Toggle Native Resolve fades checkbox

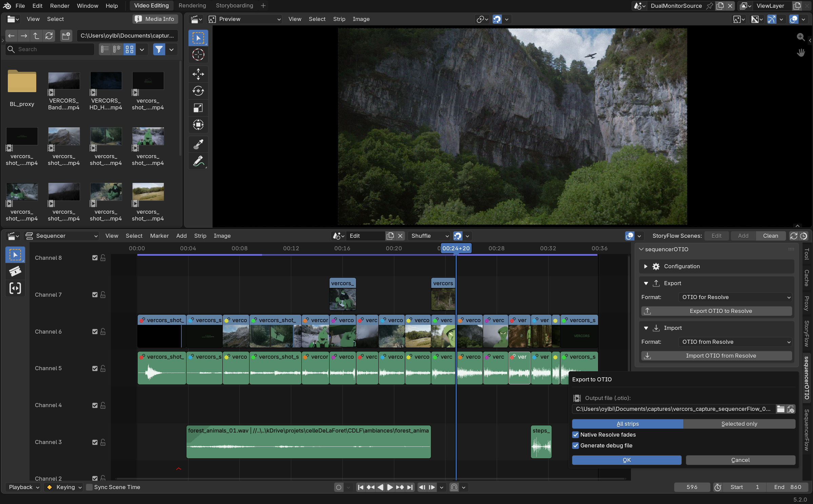point(575,435)
